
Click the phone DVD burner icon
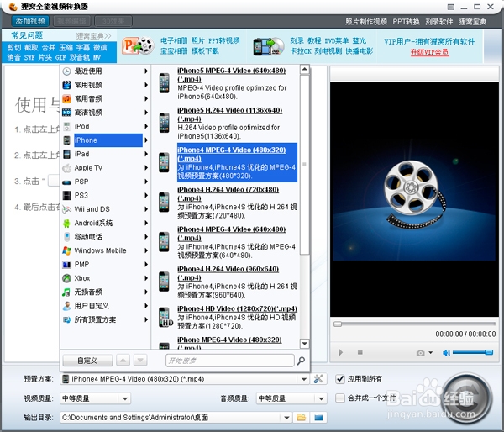coord(269,46)
